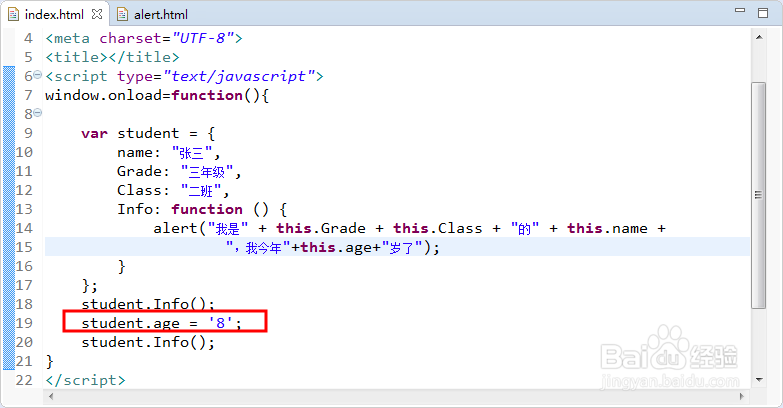
Task: Click the closing script tag on line 22
Action: pos(85,381)
